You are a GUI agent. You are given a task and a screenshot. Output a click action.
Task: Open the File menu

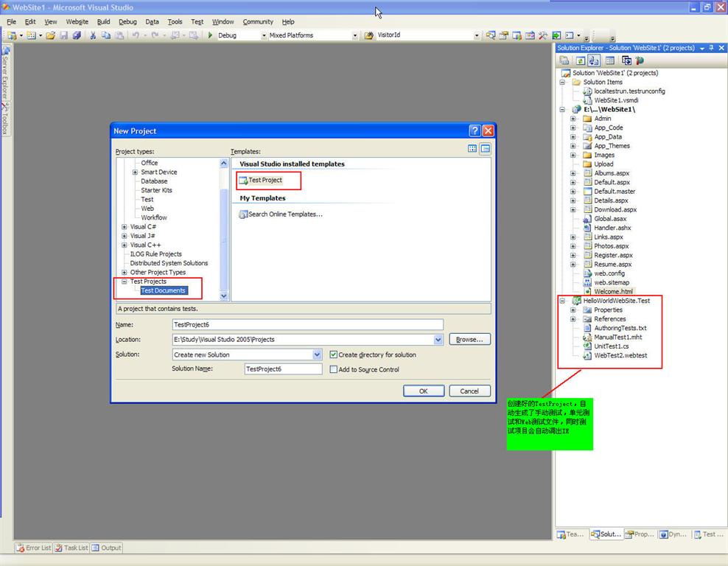12,22
